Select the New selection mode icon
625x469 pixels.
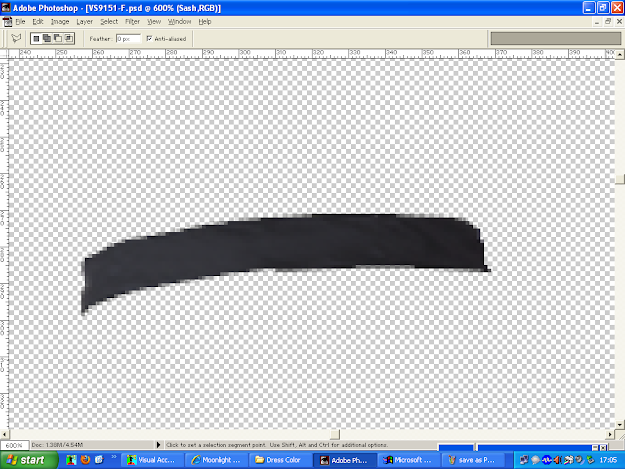pos(36,38)
